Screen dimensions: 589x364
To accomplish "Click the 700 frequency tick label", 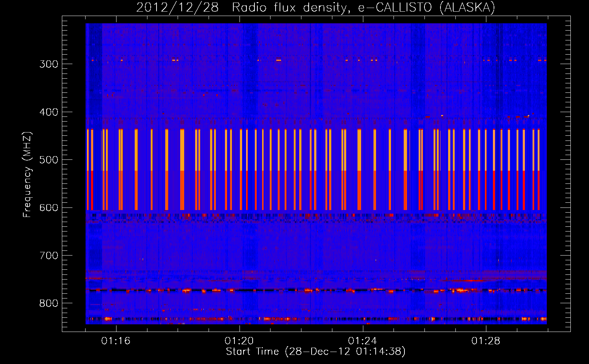I will (49, 256).
